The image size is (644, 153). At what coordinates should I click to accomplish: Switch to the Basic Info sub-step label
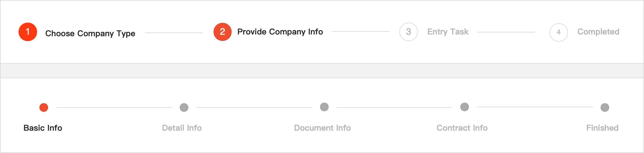click(43, 128)
